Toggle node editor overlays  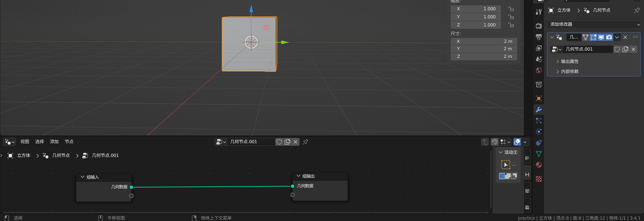tap(517, 142)
